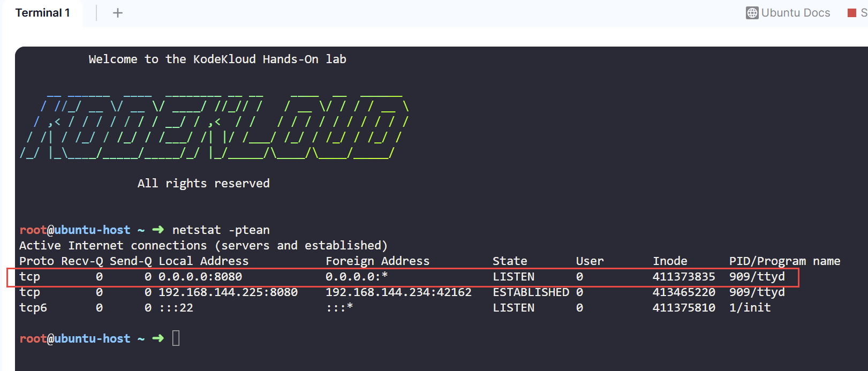Click inode value '411375810'
The width and height of the screenshot is (868, 371).
(684, 307)
